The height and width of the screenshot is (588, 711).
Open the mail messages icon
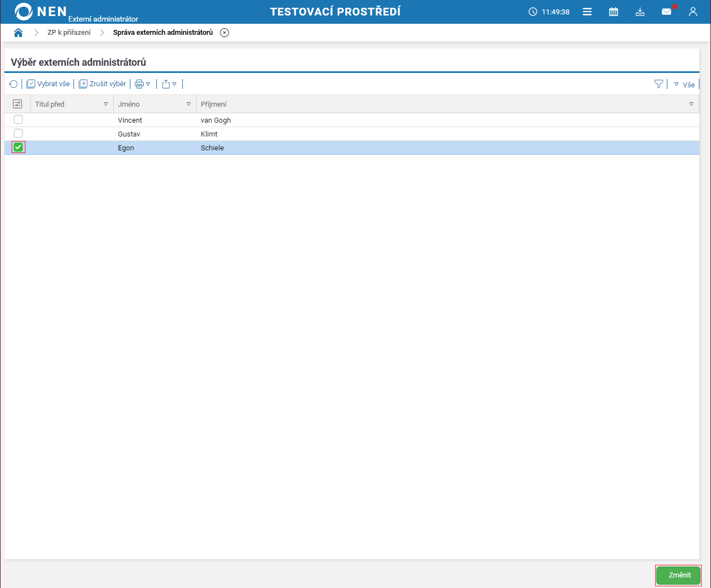667,12
